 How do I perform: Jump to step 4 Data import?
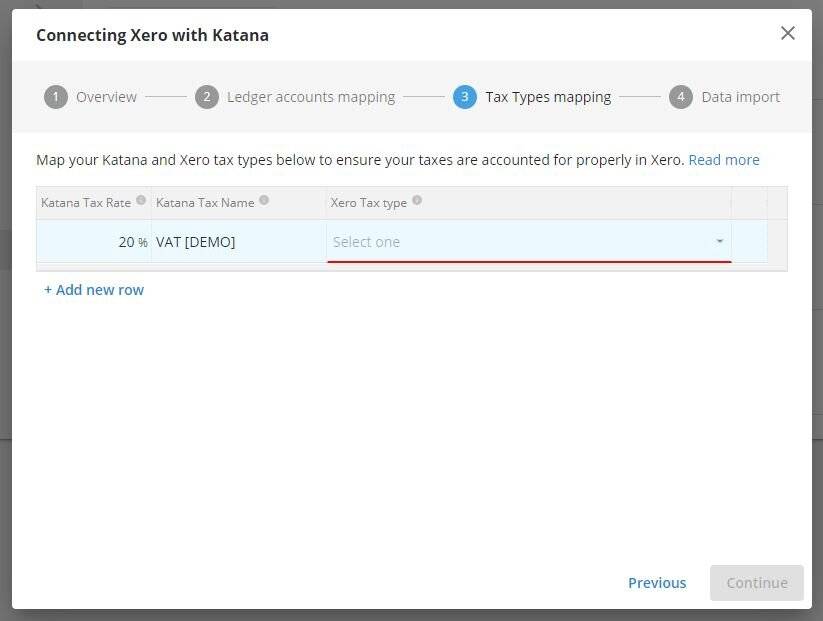pyautogui.click(x=724, y=97)
